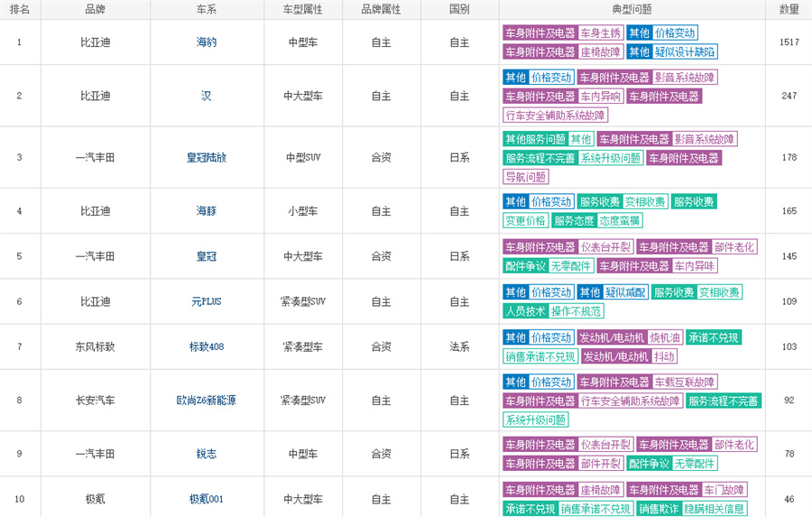Click the count value 178
812x517 pixels.
tap(789, 157)
